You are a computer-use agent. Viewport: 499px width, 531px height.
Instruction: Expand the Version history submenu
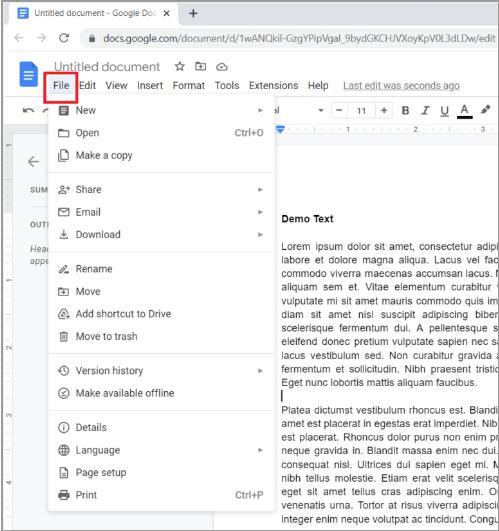click(161, 371)
